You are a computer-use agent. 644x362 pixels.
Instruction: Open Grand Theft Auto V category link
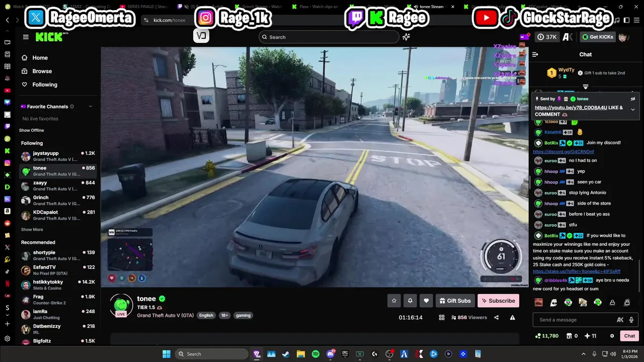(x=165, y=315)
